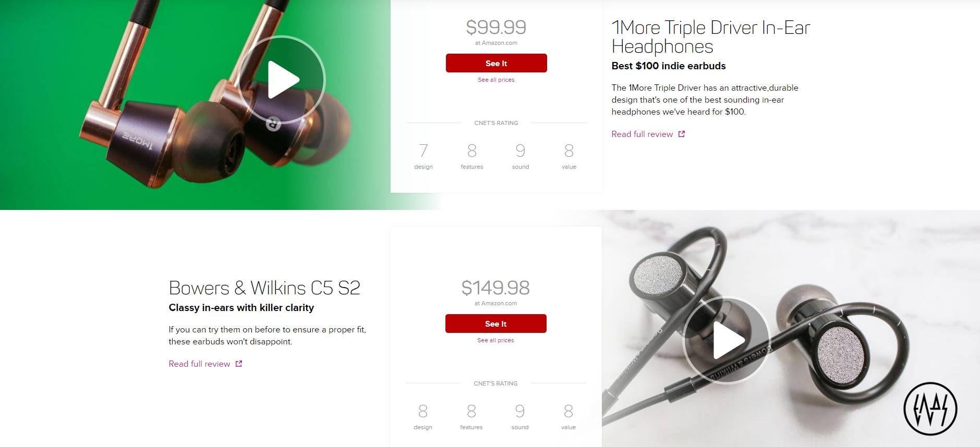Click the 1More Triple Driver In-Ear Headphones title
The height and width of the screenshot is (447, 980).
(711, 37)
